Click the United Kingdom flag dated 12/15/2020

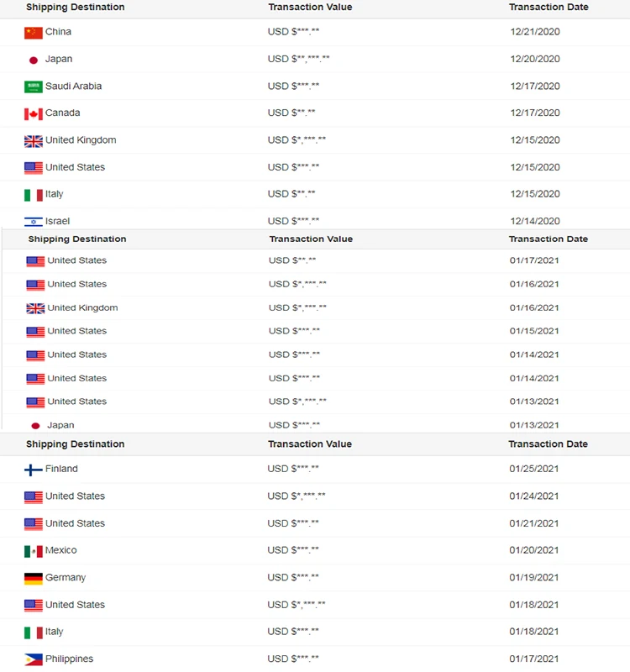pyautogui.click(x=34, y=141)
